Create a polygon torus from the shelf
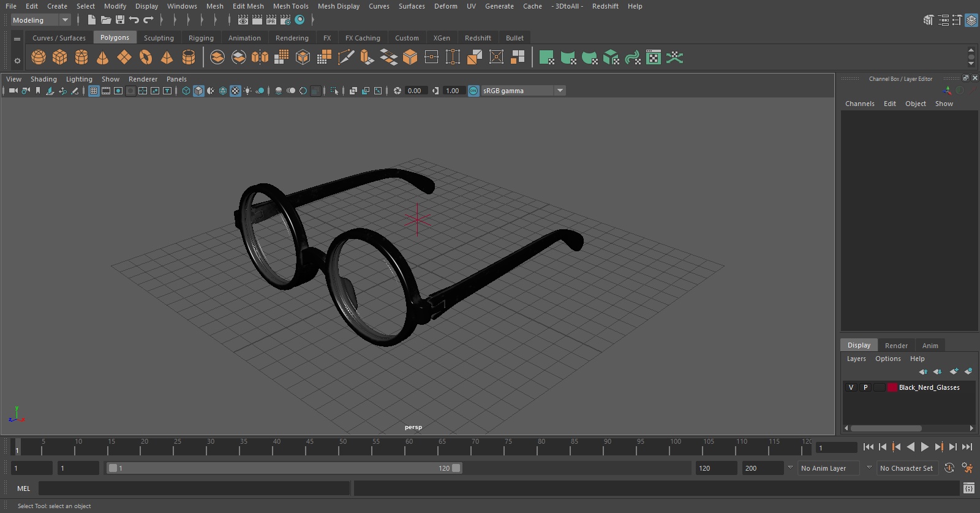 pos(146,58)
